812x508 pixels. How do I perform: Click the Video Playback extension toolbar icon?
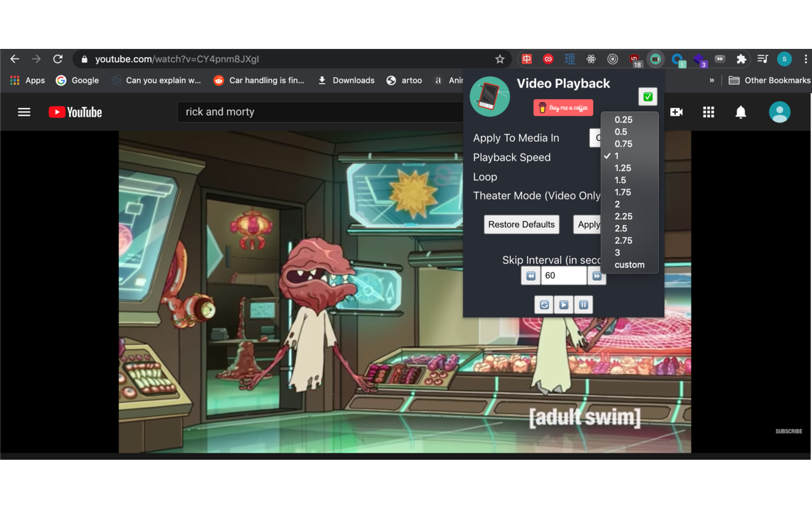click(x=656, y=59)
